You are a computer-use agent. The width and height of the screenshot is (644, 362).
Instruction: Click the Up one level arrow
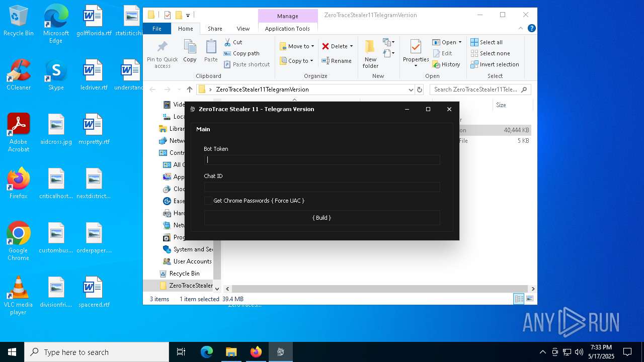point(189,89)
